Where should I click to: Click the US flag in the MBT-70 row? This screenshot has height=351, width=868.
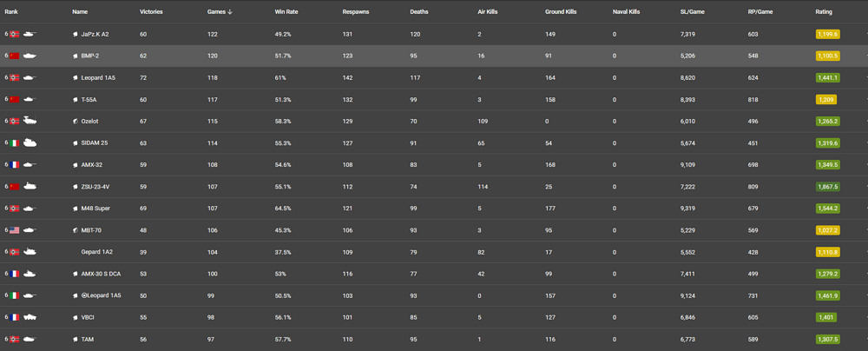pos(14,229)
